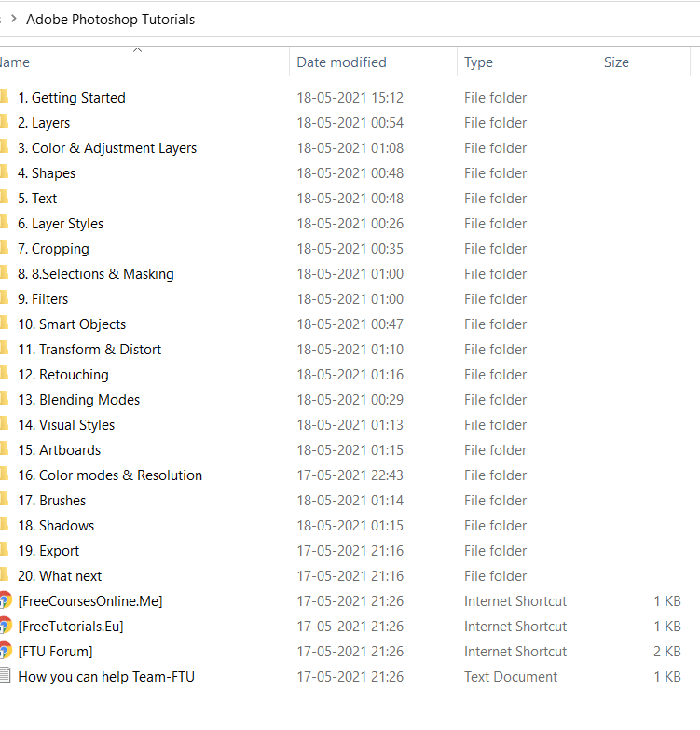Select the '18. Shadows' folder name
This screenshot has width=700, height=730.
tap(56, 525)
